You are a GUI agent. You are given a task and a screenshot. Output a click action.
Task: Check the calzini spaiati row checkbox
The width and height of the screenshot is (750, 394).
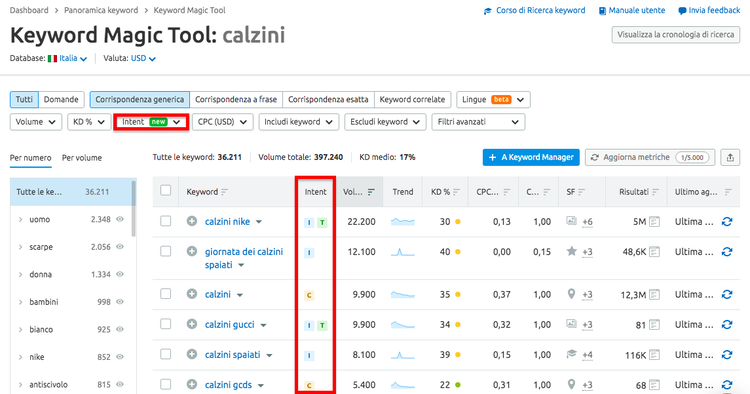[x=165, y=354]
